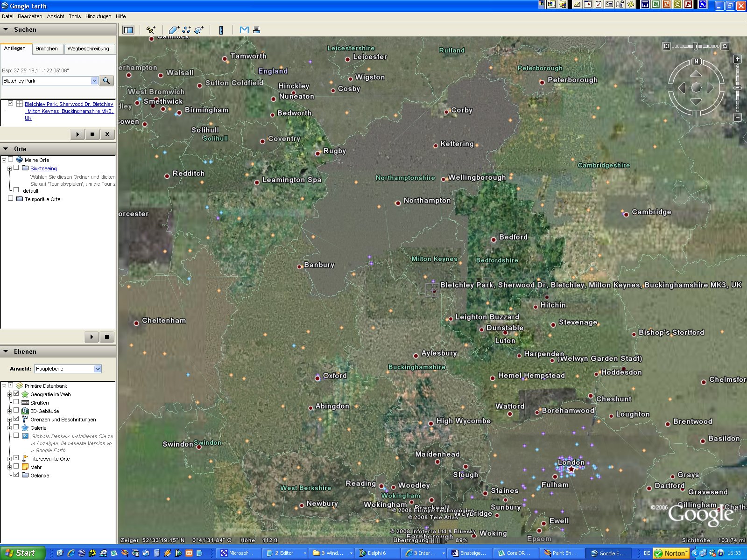This screenshot has height=560, width=747.
Task: Switch to the Branchen tab
Action: tap(47, 49)
